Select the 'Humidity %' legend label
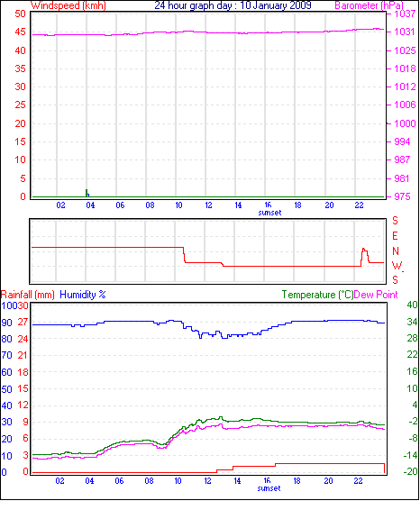The width and height of the screenshot is (420, 510). 83,295
